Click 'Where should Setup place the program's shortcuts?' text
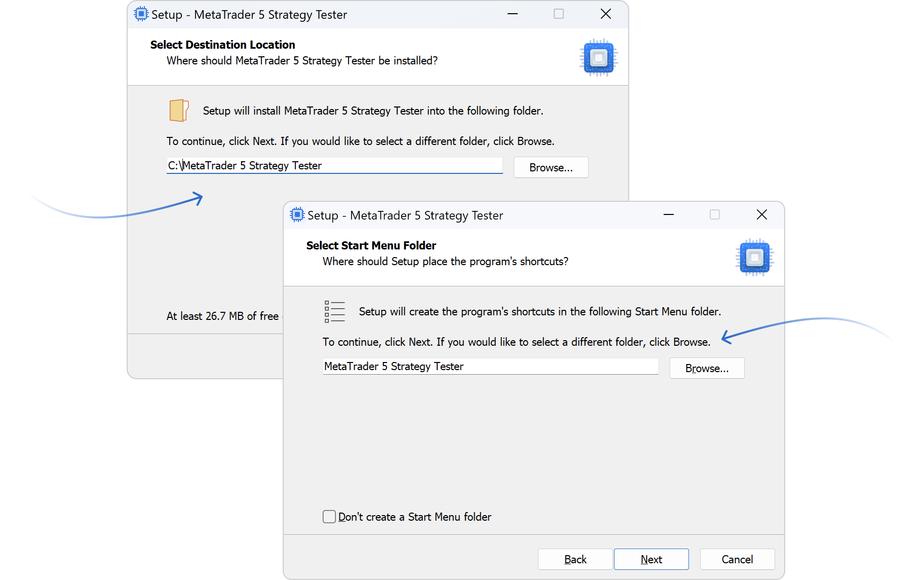924x580 pixels. pyautogui.click(x=445, y=262)
